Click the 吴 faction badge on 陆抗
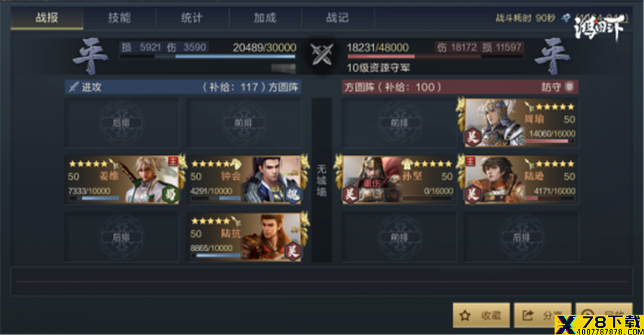The width and height of the screenshot is (644, 335). (293, 251)
